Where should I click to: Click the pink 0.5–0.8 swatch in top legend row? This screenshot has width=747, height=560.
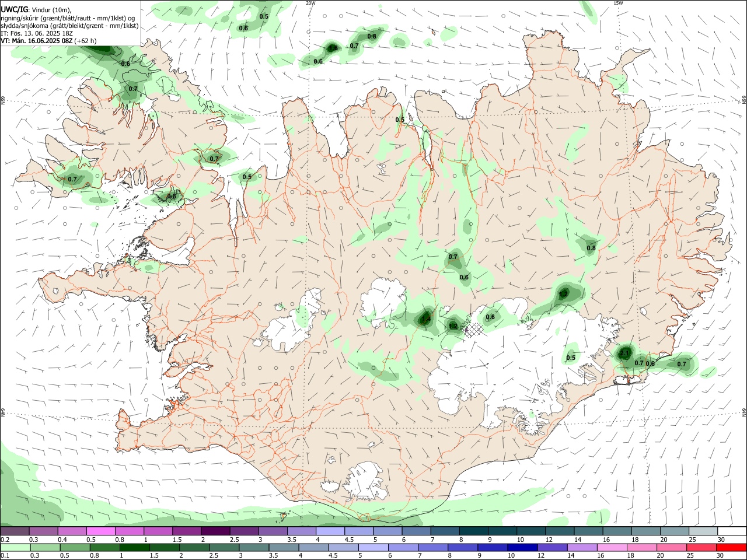tap(101, 531)
